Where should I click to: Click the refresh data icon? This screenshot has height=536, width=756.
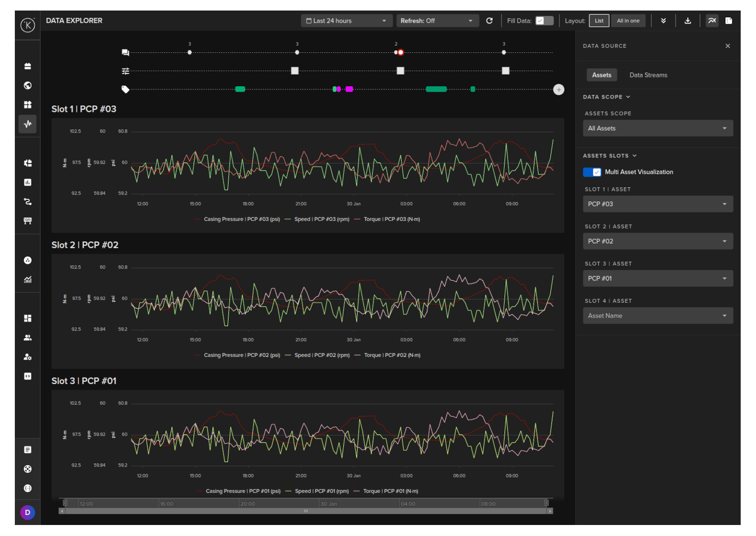coord(489,21)
